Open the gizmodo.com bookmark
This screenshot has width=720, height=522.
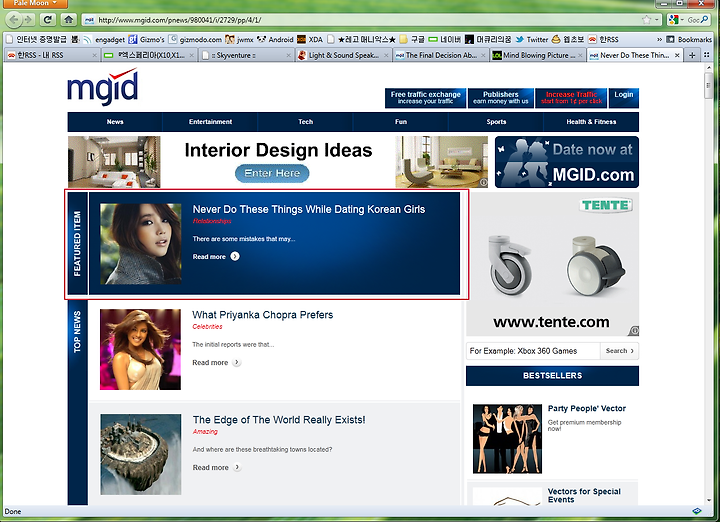tap(195, 39)
